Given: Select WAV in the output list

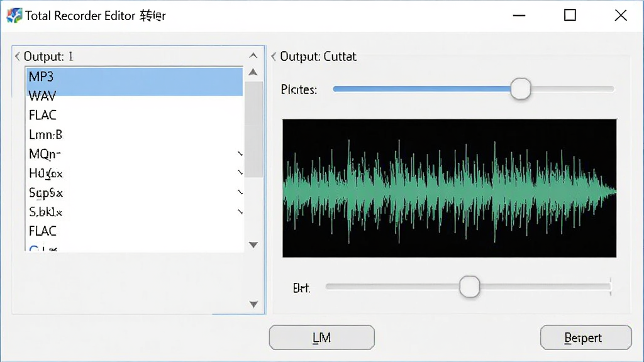Looking at the screenshot, I should click(135, 96).
